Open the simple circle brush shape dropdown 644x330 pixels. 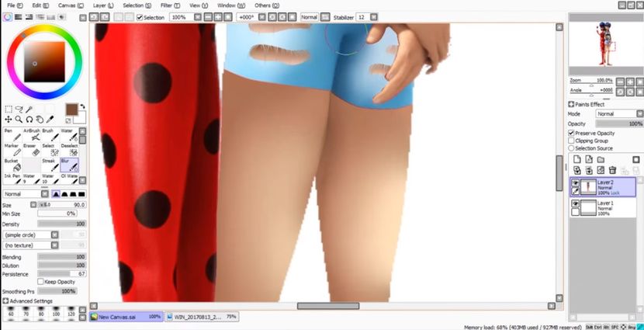tap(54, 235)
